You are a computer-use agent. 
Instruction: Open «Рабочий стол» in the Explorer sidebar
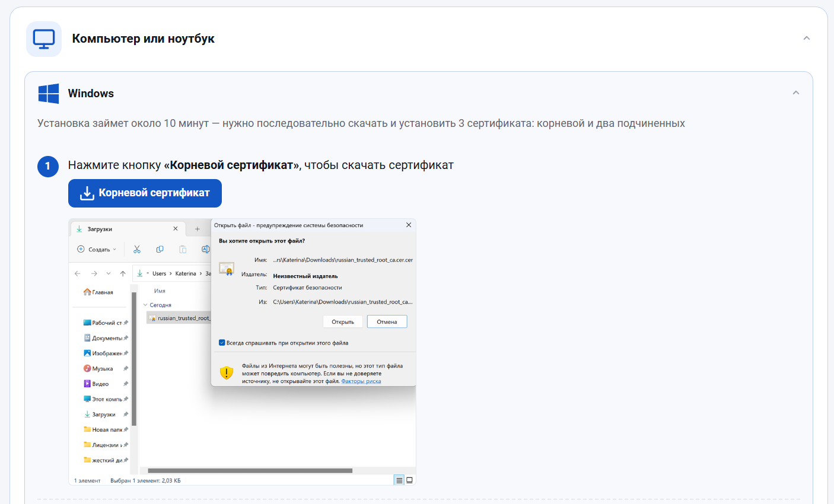(106, 323)
